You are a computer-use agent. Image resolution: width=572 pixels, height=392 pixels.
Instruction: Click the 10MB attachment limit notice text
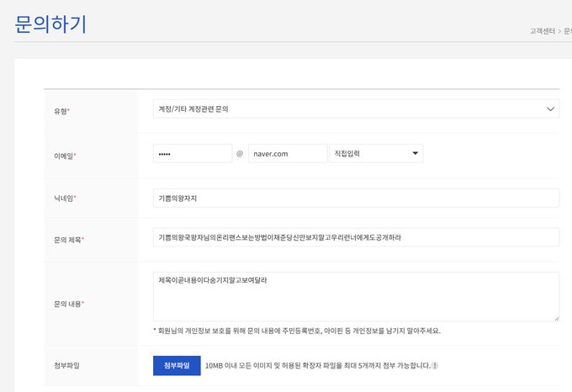click(x=318, y=365)
